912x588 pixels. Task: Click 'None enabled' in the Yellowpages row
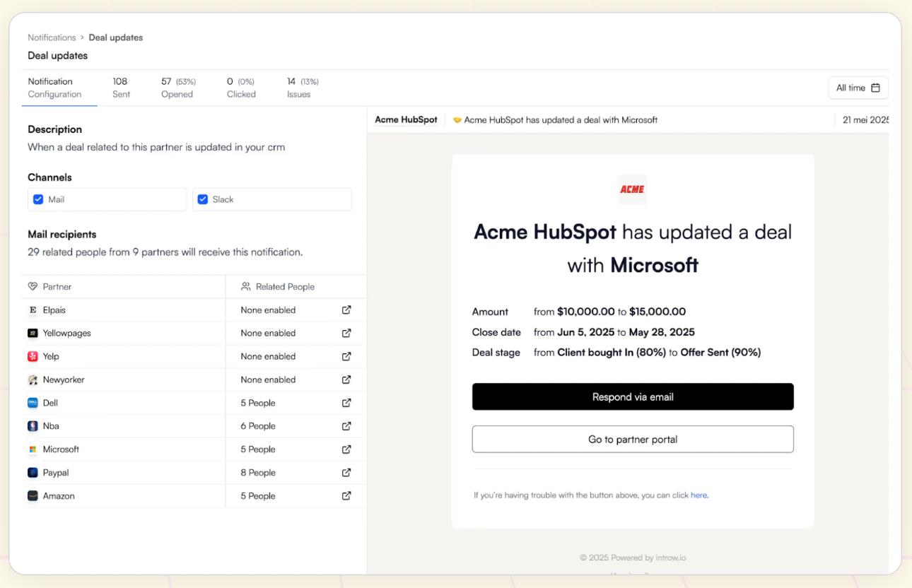tap(268, 334)
